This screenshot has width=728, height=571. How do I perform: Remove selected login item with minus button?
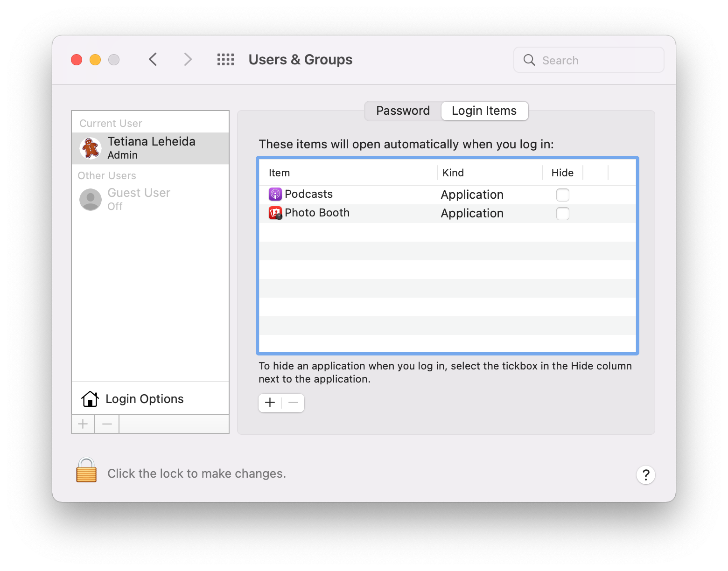293,403
